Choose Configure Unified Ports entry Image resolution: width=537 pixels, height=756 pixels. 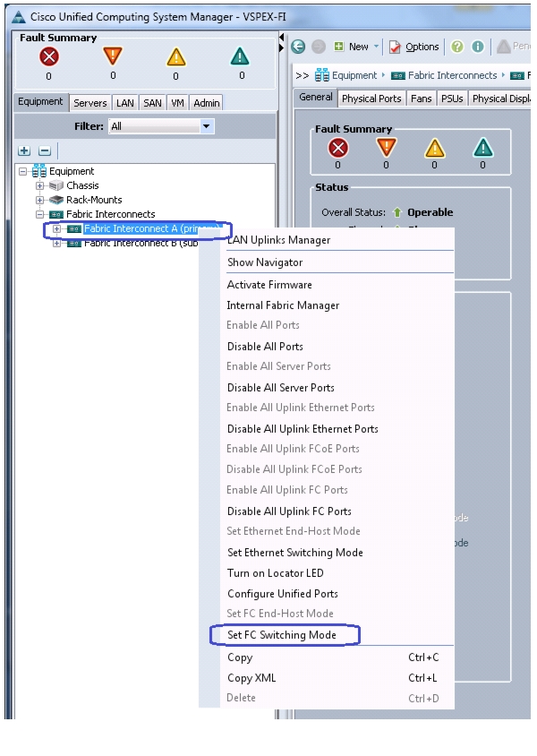283,594
